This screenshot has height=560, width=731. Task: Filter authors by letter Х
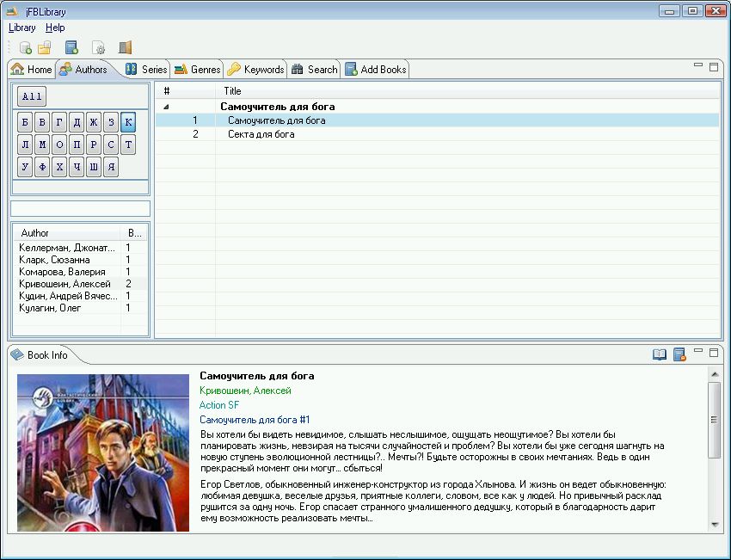click(x=59, y=167)
